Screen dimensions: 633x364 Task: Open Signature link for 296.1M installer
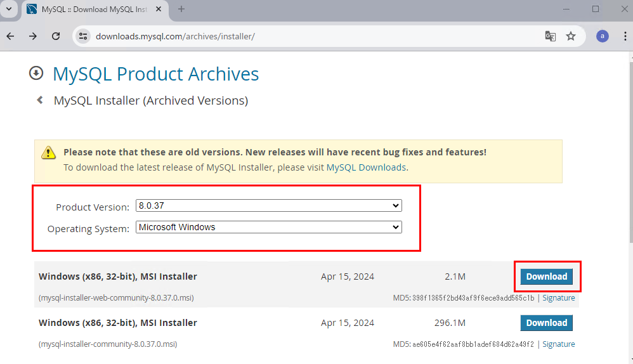[x=558, y=344]
